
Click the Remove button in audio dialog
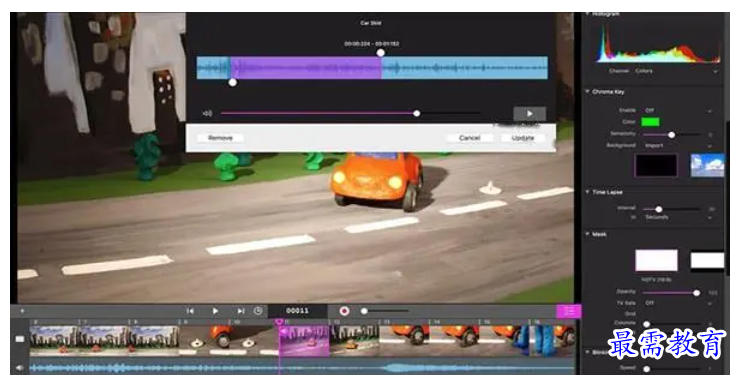tap(220, 138)
